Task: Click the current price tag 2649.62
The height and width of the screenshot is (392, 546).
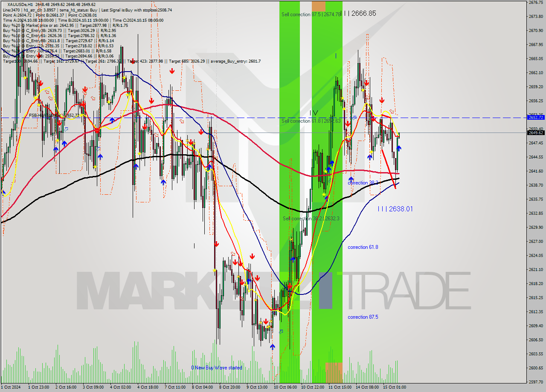Action: pyautogui.click(x=536, y=133)
